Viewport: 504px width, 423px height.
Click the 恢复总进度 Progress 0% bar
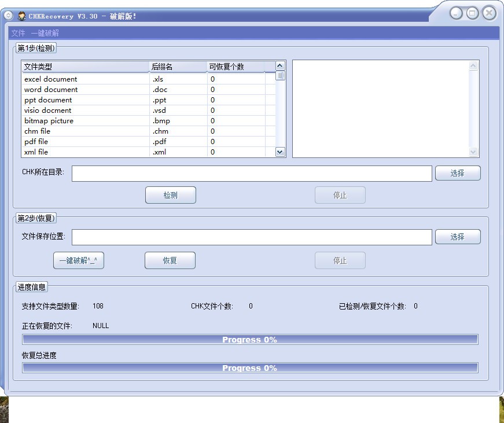(x=250, y=367)
